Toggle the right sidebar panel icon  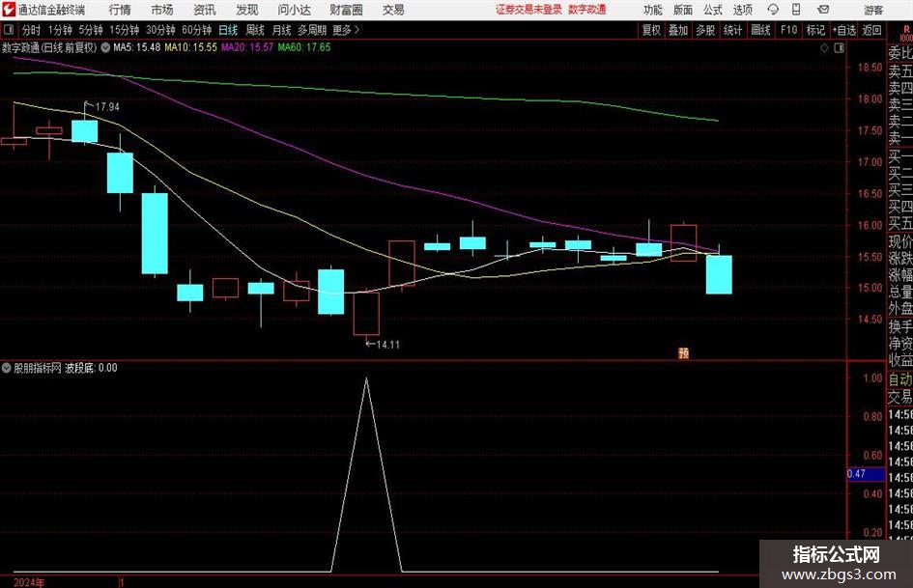click(x=839, y=48)
